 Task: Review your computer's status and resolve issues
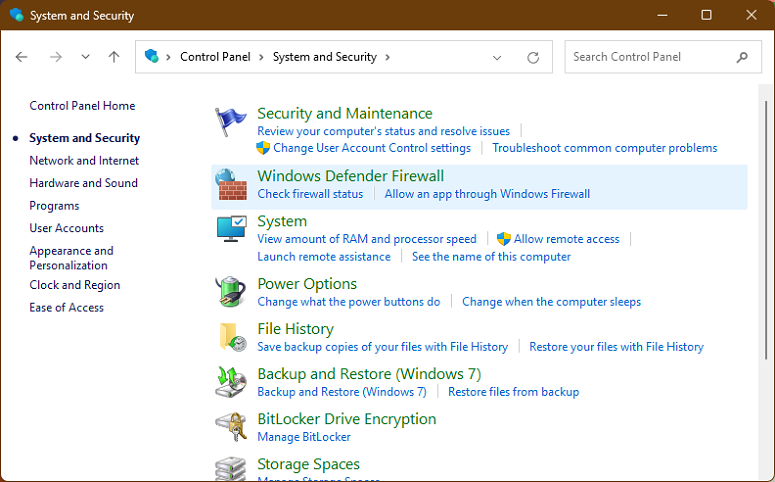pyautogui.click(x=384, y=131)
